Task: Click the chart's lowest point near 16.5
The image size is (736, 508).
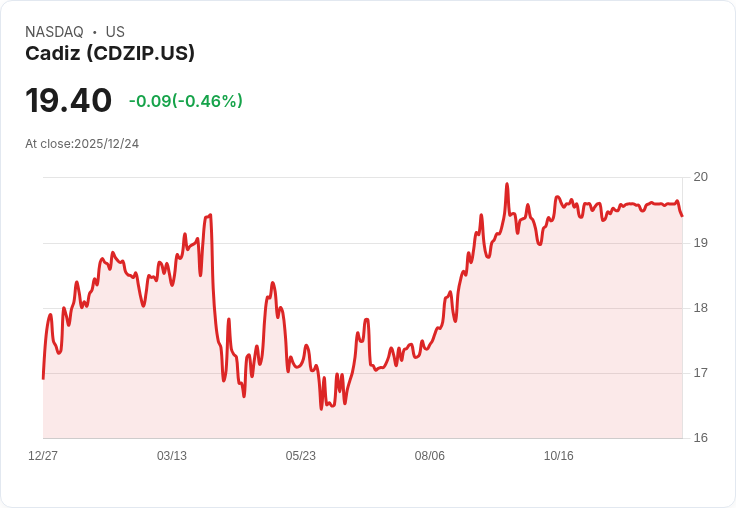Action: pyautogui.click(x=322, y=409)
